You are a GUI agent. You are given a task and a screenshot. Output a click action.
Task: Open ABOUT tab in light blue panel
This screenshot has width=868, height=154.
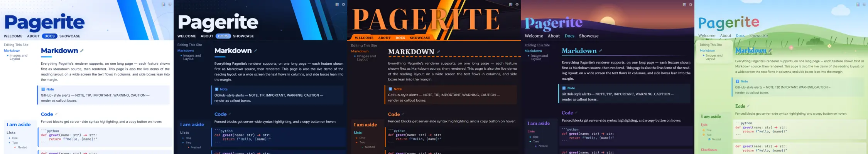[x=33, y=36]
